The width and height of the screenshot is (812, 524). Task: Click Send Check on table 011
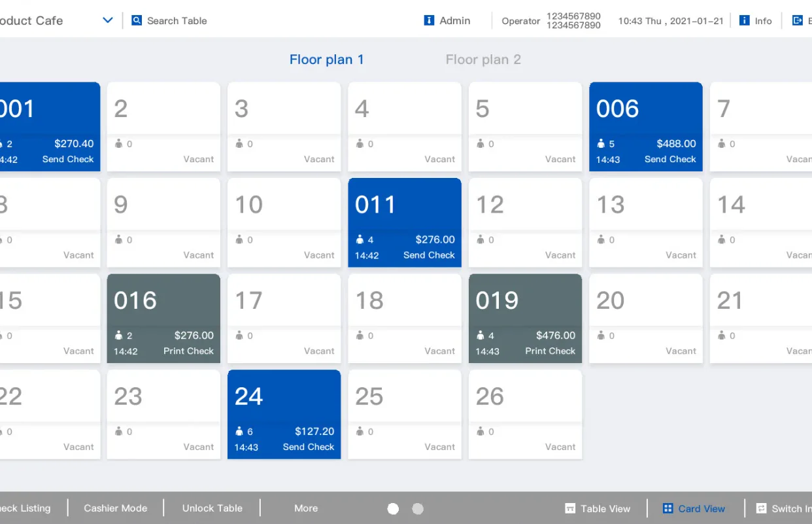click(x=429, y=255)
